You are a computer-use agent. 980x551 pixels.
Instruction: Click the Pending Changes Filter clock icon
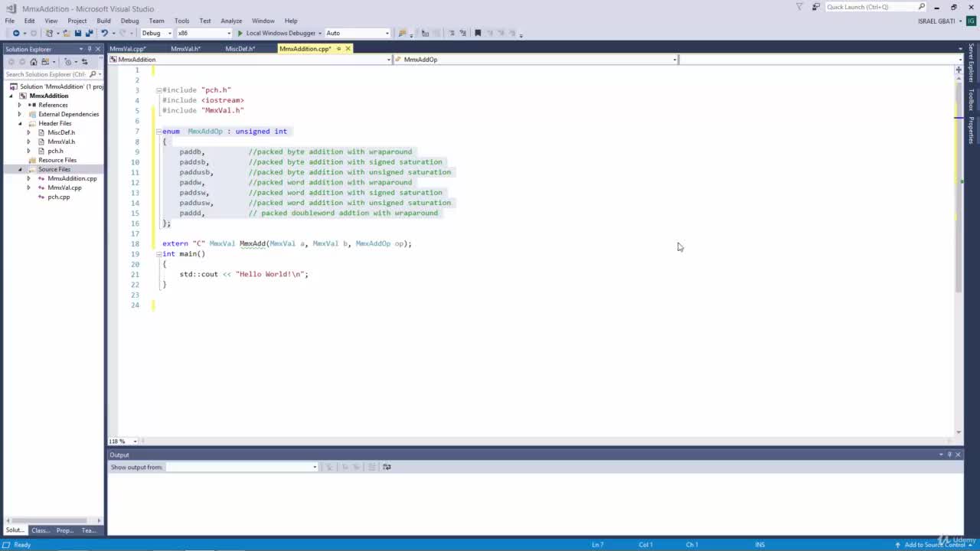[x=68, y=62]
